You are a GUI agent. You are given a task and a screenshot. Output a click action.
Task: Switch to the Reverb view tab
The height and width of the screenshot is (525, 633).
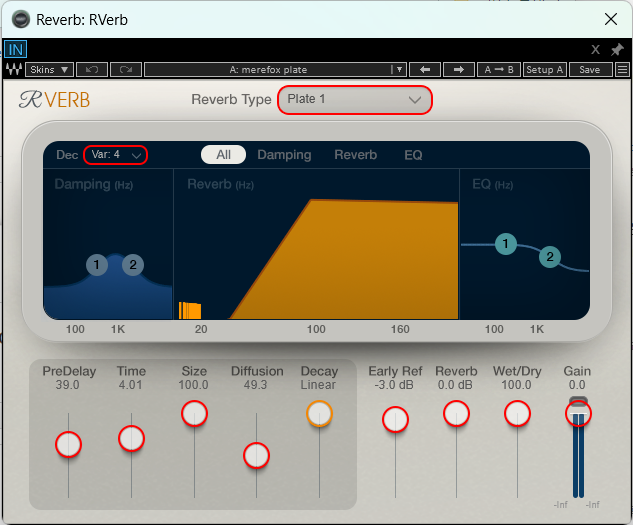coord(356,155)
